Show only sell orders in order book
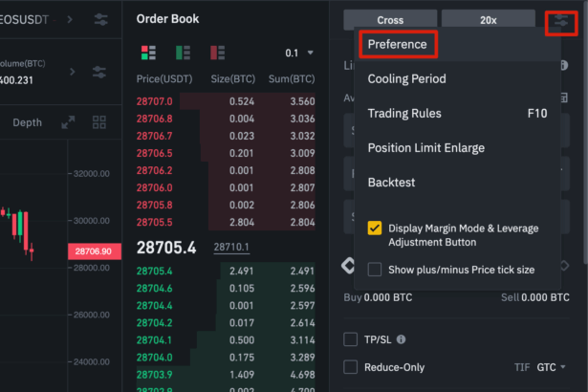The image size is (588, 392). [x=217, y=53]
